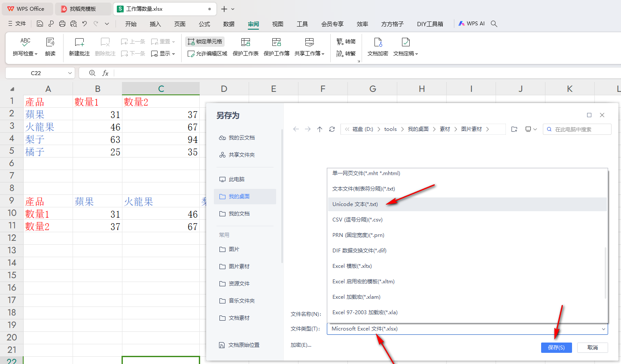Viewport: 621px width, 364px height.
Task: Click cell A2 containing 蘋果
Action: click(x=48, y=114)
